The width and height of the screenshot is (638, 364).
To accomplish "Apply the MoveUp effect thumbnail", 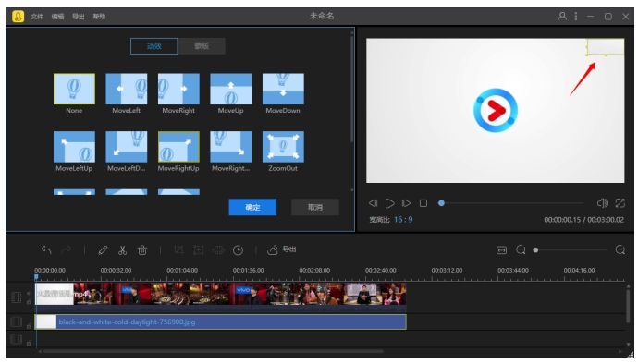I will coord(231,89).
